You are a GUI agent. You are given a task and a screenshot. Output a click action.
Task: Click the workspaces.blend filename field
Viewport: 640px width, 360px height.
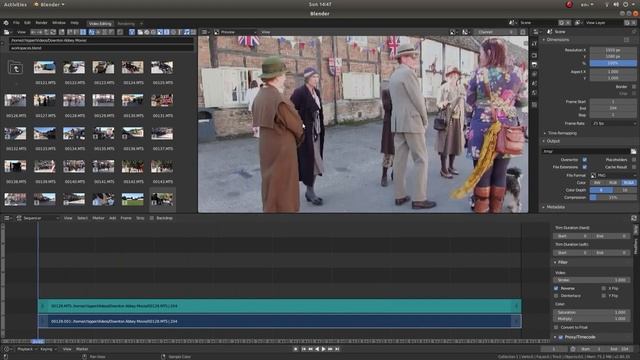(101, 48)
